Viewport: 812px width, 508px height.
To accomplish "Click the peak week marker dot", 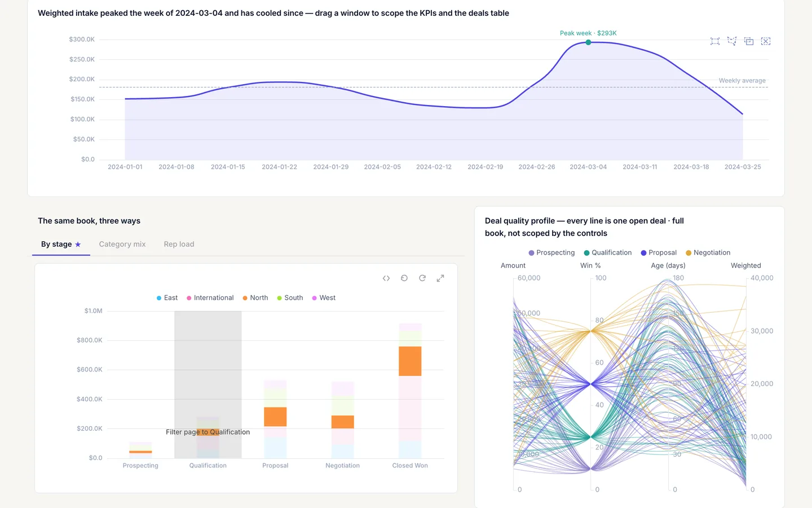I will coord(588,42).
